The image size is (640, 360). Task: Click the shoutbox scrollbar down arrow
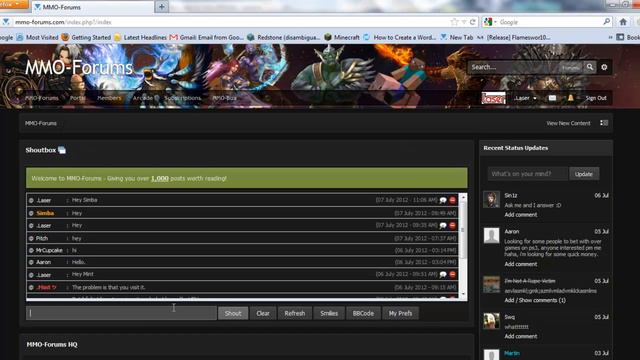click(x=463, y=294)
